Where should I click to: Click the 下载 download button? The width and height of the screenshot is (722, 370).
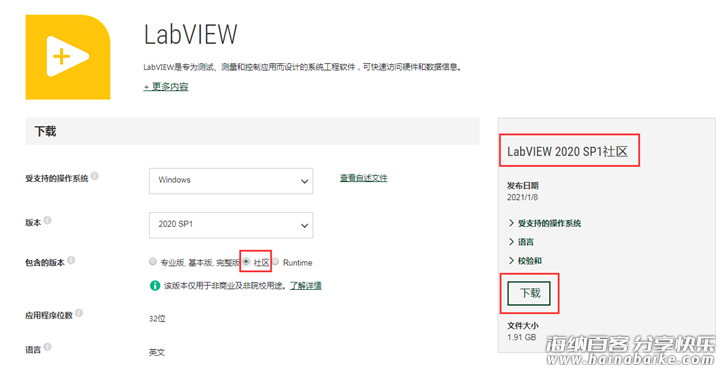pos(530,293)
